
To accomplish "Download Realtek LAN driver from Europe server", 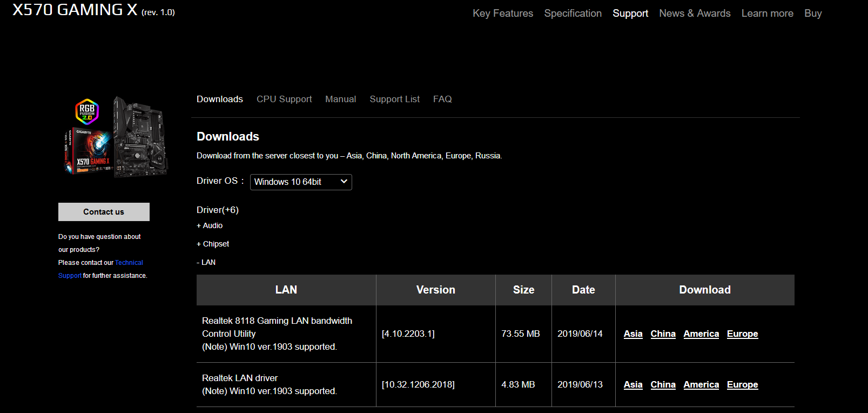I will [x=742, y=385].
